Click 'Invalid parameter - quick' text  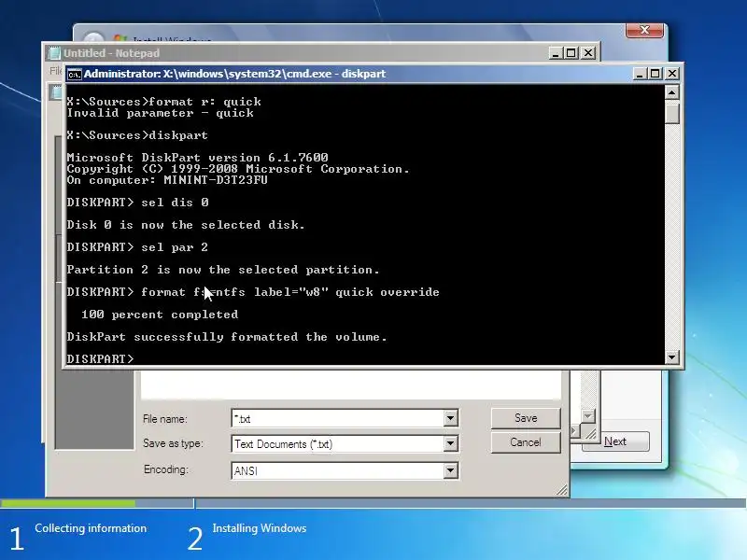click(160, 113)
